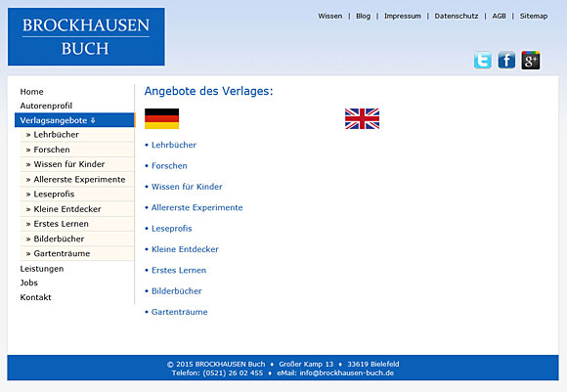Screen dimensions: 567x392
Task: Follow the blue Forschen link in content
Action: click(x=169, y=166)
